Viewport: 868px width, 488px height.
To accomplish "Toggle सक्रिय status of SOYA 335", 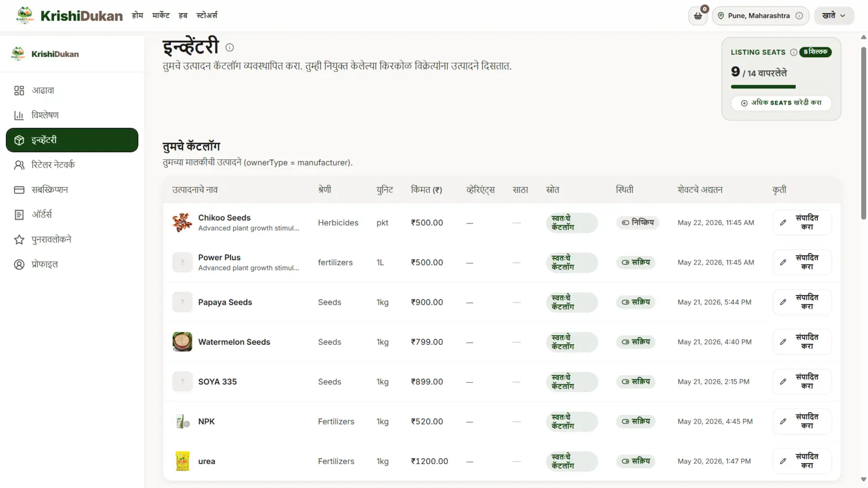I will coord(636,382).
